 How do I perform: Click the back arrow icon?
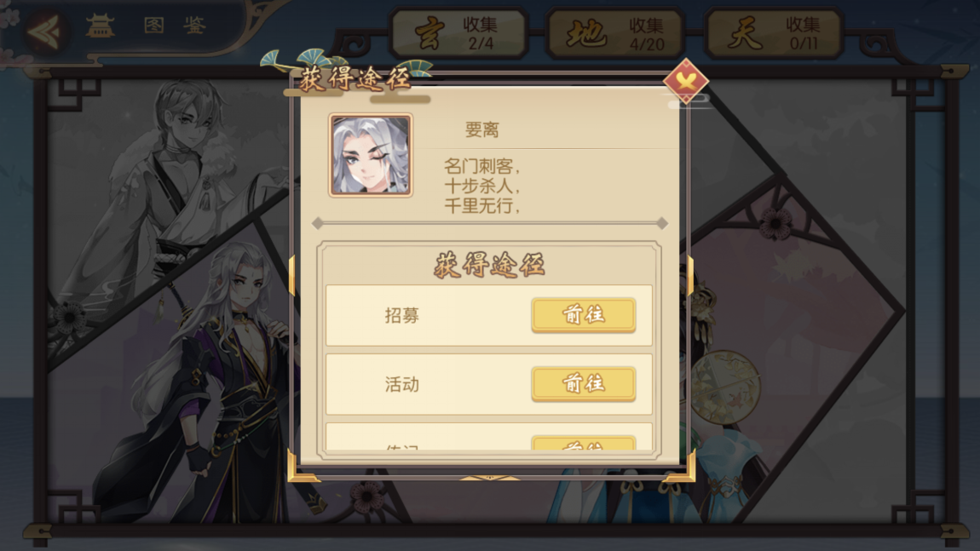click(45, 30)
